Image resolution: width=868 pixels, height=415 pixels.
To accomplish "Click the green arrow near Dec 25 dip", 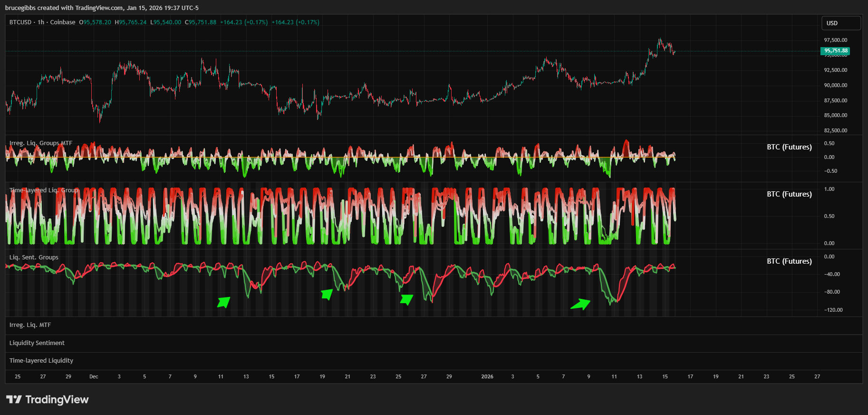I will coord(406,299).
